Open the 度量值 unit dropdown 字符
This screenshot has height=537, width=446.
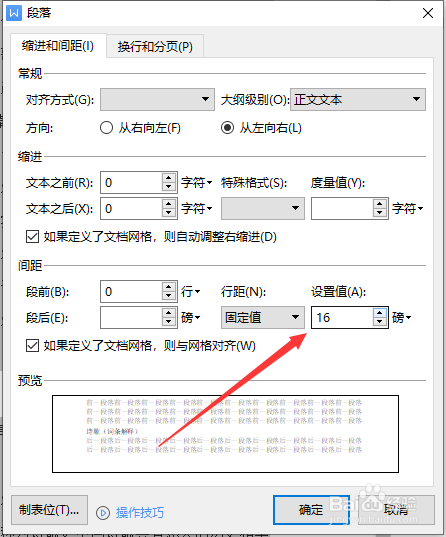[x=408, y=208]
